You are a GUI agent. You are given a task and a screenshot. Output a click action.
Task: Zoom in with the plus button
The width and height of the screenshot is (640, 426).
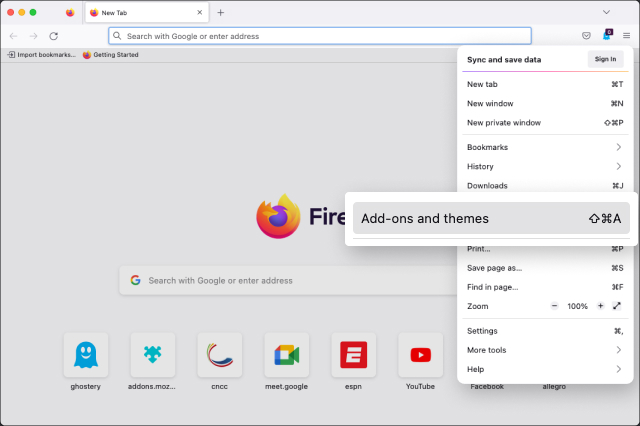[x=600, y=306]
